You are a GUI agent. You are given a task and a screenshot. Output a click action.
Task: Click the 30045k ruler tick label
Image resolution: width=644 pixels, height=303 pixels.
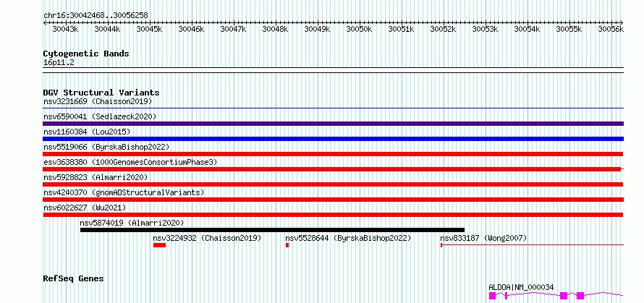pyautogui.click(x=149, y=29)
